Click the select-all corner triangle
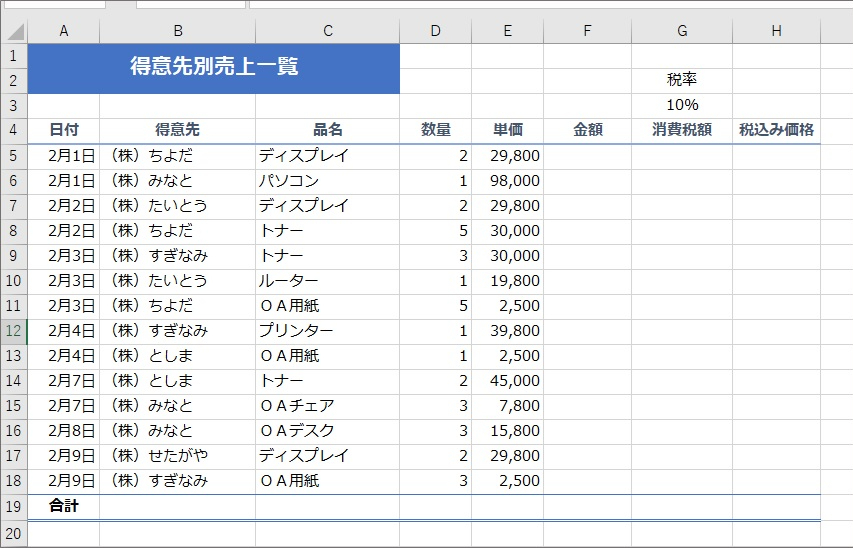Screen dimensions: 853x548 (15, 32)
